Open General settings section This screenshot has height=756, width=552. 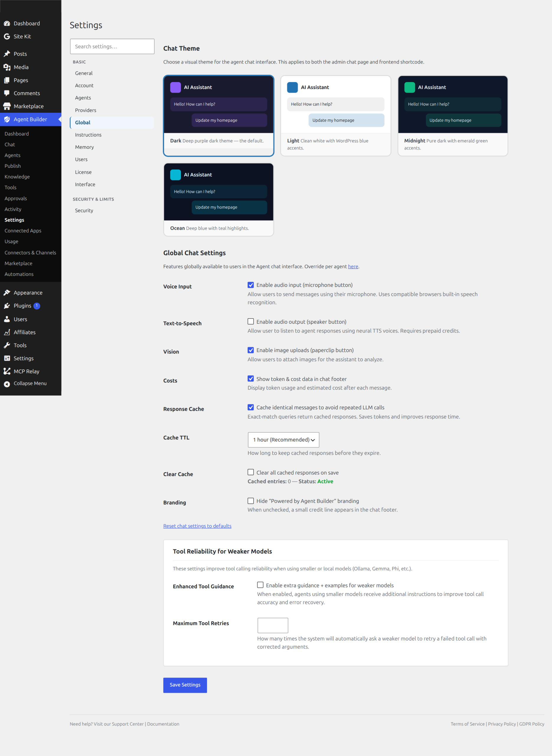pos(112,73)
